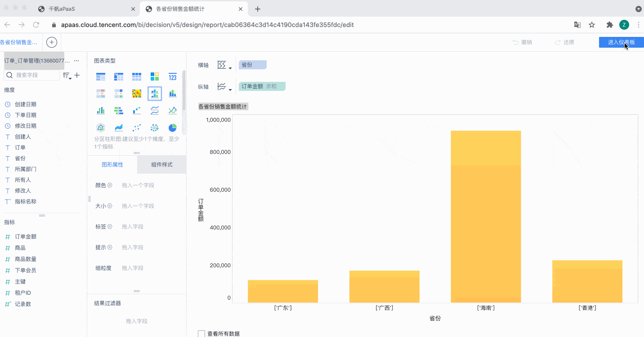Select the grouped table chart type
Viewport: 644px width, 337px height.
pos(101,77)
